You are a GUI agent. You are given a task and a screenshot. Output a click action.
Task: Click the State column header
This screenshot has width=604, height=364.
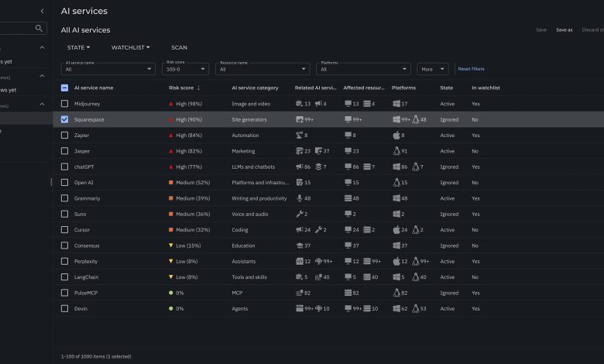point(447,88)
